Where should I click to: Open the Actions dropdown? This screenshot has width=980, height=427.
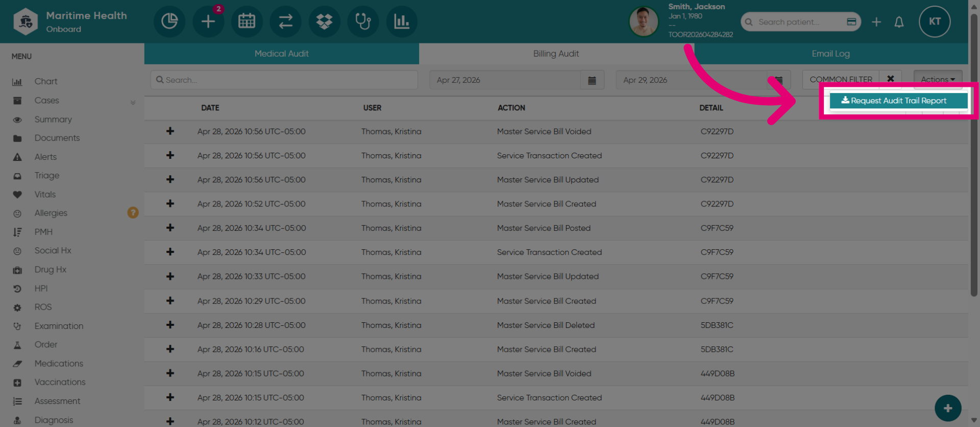tap(938, 79)
